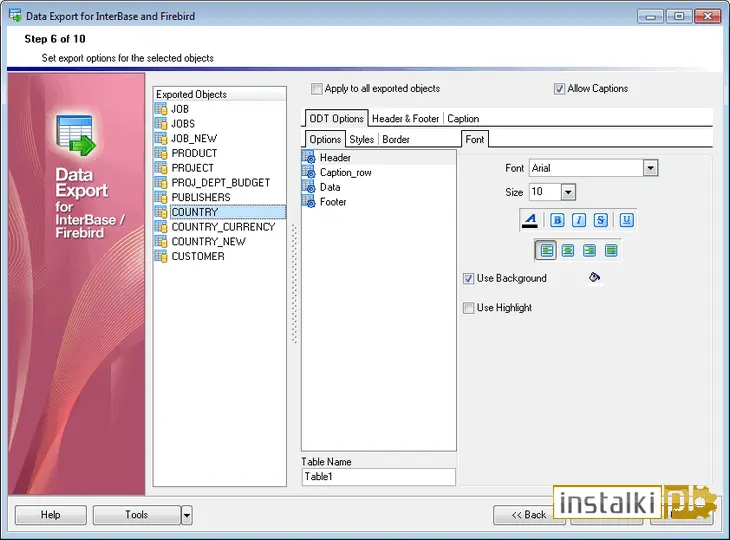Select Data in the styles list

coord(330,187)
